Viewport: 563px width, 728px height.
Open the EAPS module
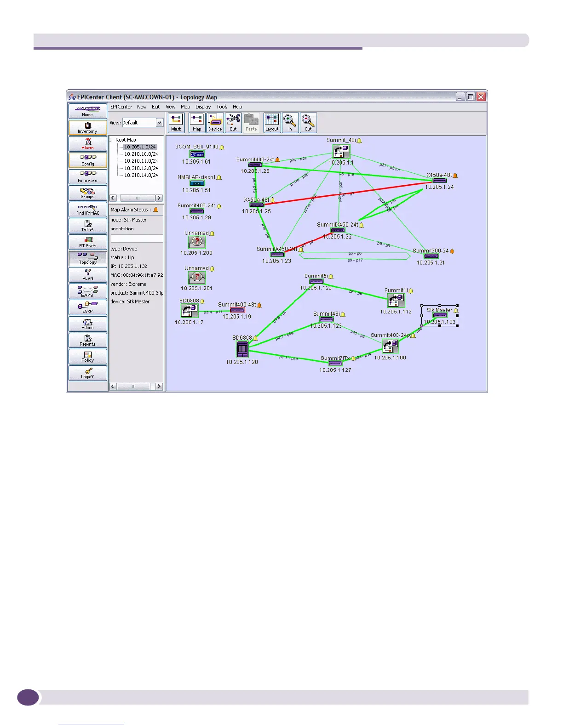[x=87, y=291]
